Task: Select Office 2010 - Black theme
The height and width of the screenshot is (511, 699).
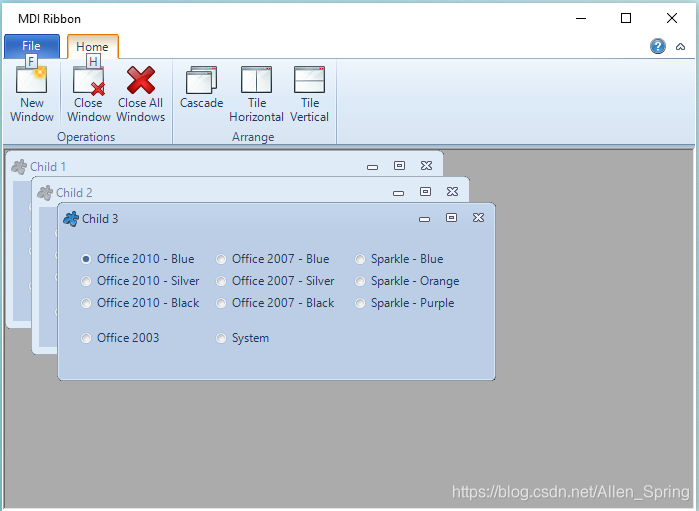Action: pyautogui.click(x=140, y=303)
